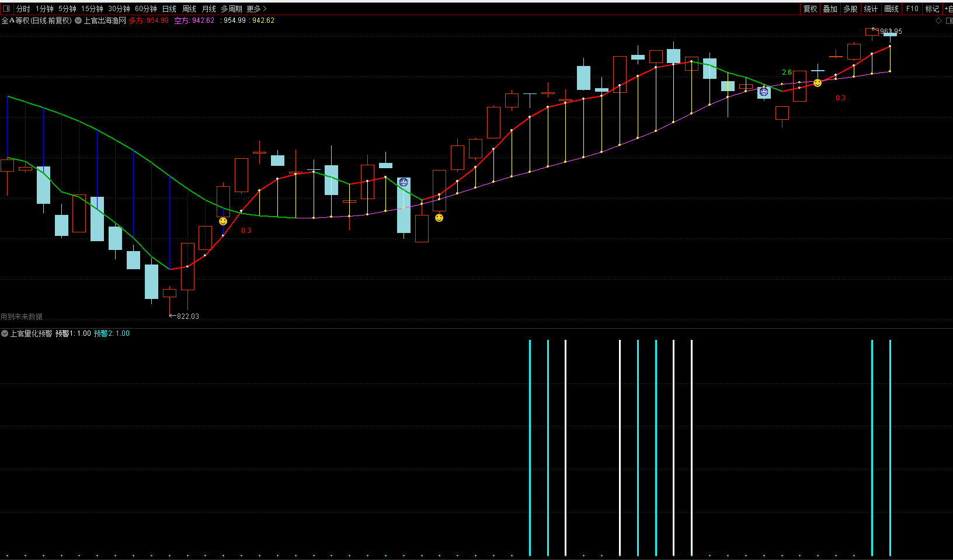
Task: Click the red 0.3 label near chart left
Action: point(246,231)
